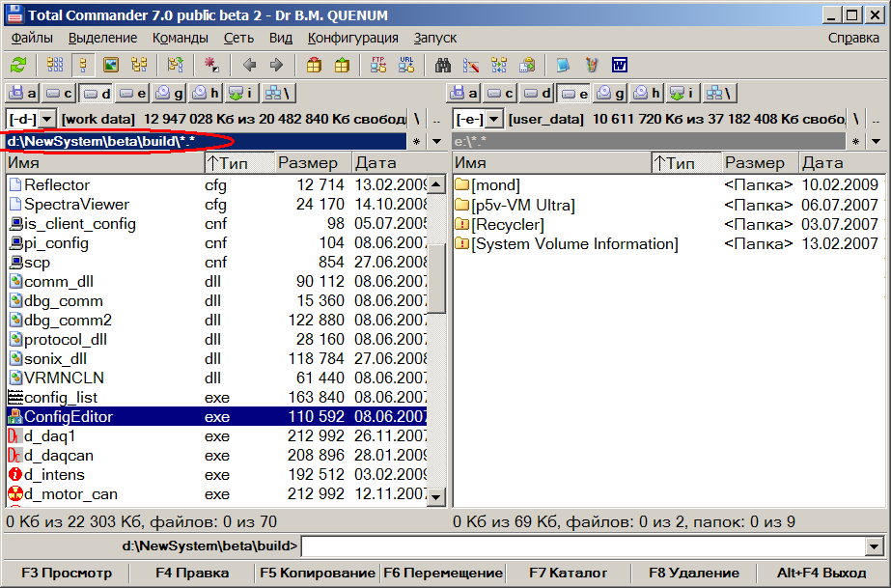The image size is (891, 588).
Task: Select left panel network drive button
Action: click(x=279, y=93)
